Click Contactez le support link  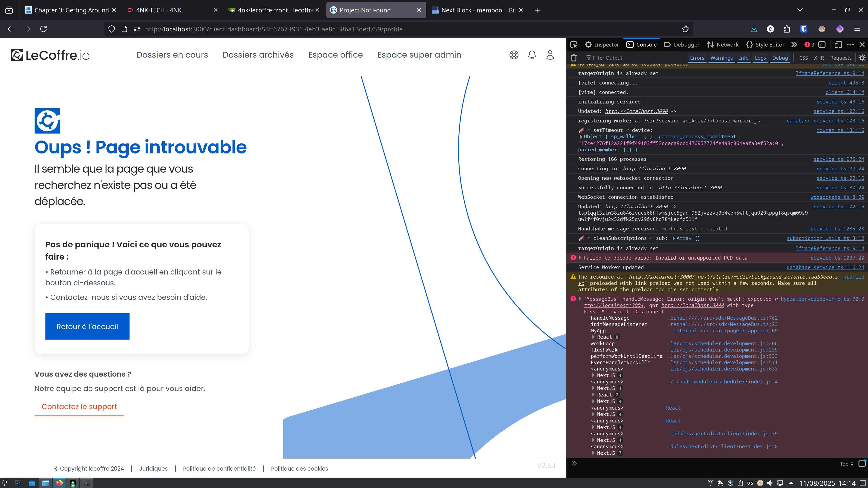click(79, 407)
